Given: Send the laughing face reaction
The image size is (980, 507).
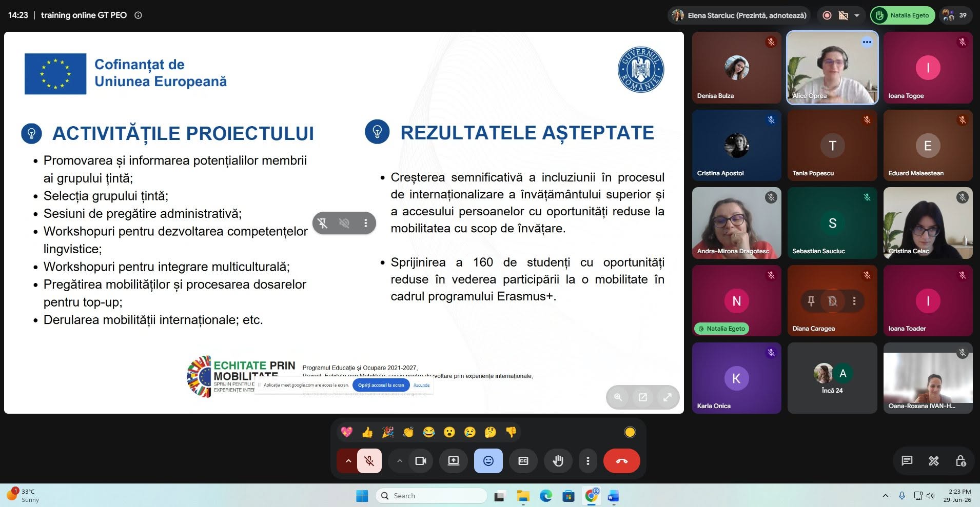Looking at the screenshot, I should pyautogui.click(x=429, y=432).
